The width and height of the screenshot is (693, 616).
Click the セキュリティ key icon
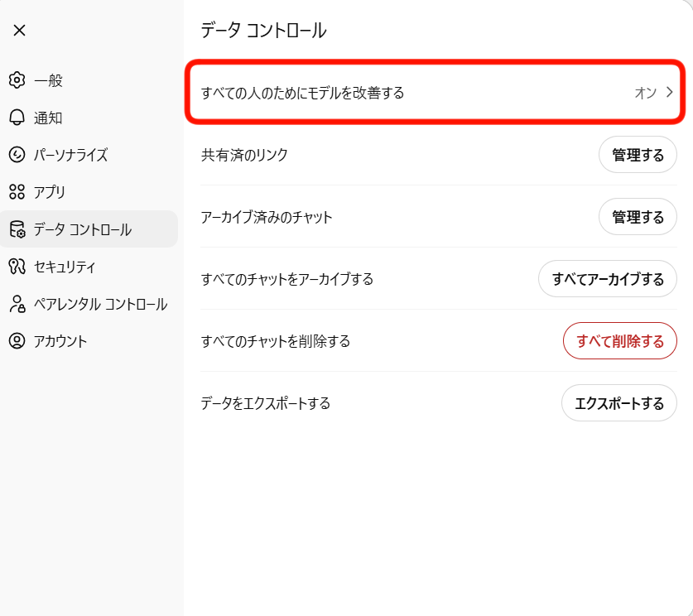tap(17, 267)
